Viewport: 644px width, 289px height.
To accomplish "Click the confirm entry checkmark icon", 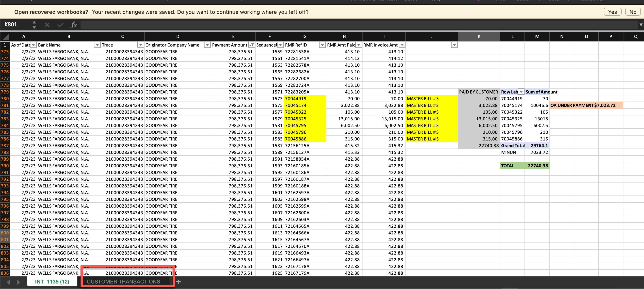I will [x=60, y=25].
